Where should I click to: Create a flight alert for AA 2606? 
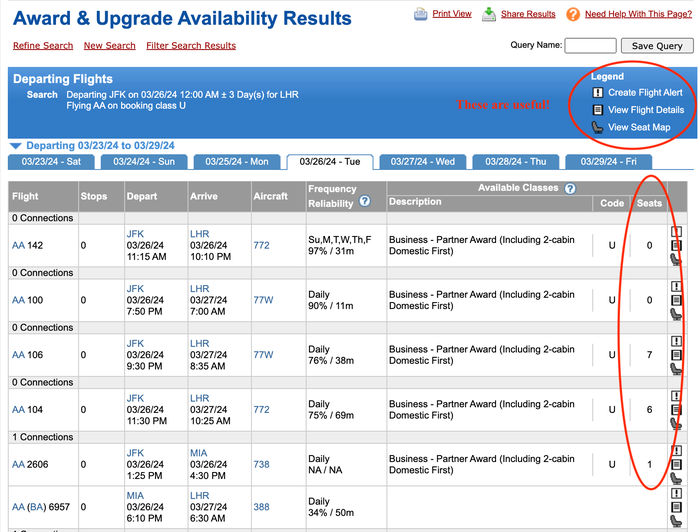(x=676, y=451)
